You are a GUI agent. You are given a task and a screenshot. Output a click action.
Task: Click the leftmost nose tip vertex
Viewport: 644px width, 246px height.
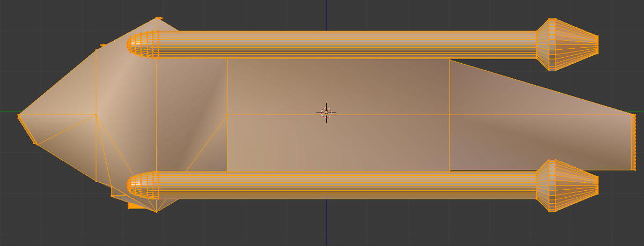tap(19, 115)
